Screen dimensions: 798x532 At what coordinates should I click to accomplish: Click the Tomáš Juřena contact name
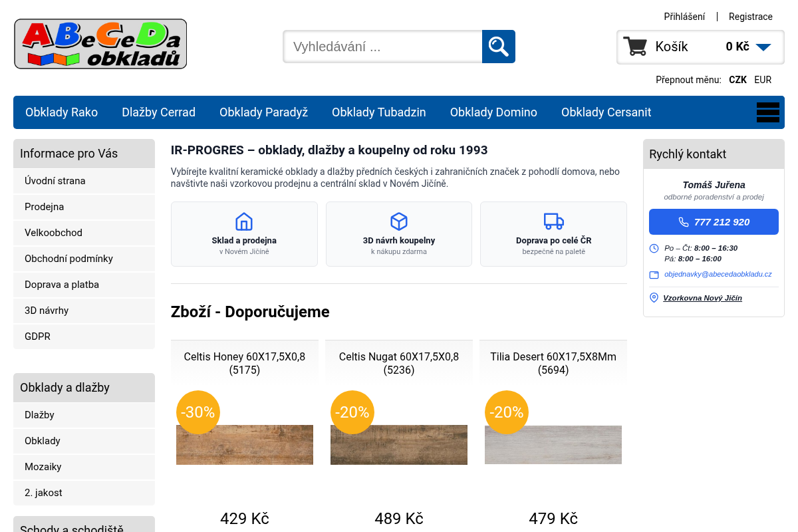(714, 185)
